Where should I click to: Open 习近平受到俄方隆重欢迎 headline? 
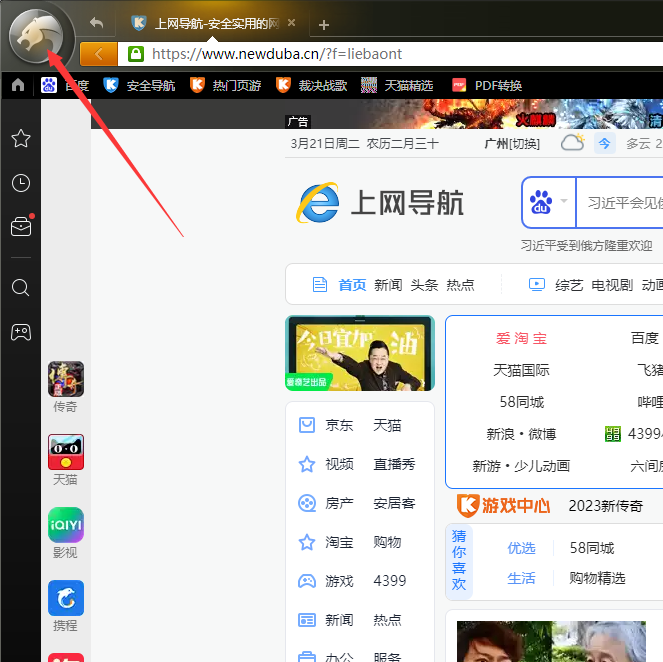pos(586,245)
